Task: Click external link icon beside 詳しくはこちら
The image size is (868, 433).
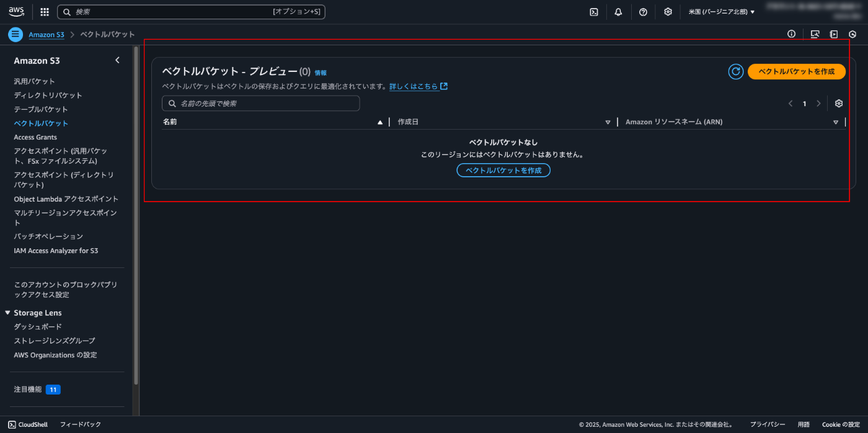Action: [444, 86]
